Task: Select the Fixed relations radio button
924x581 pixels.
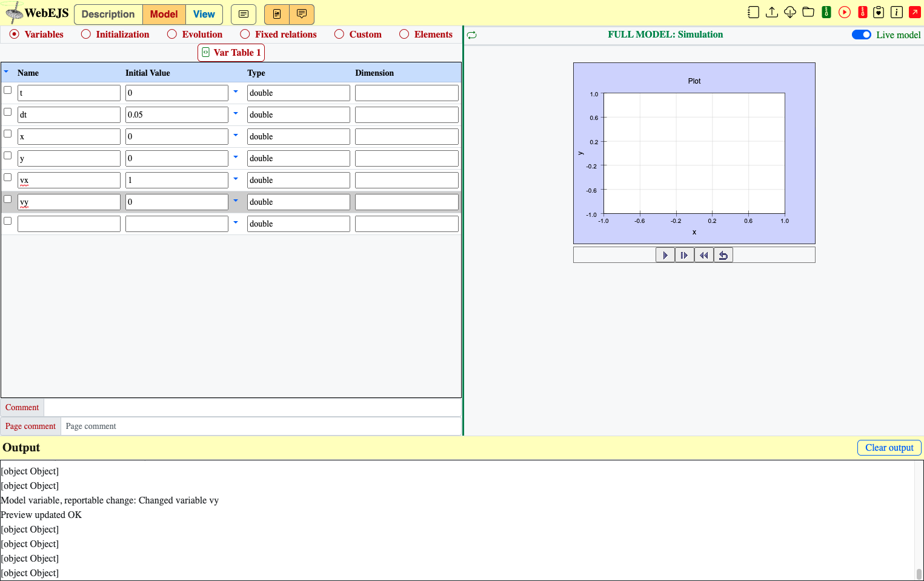Action: pyautogui.click(x=245, y=35)
